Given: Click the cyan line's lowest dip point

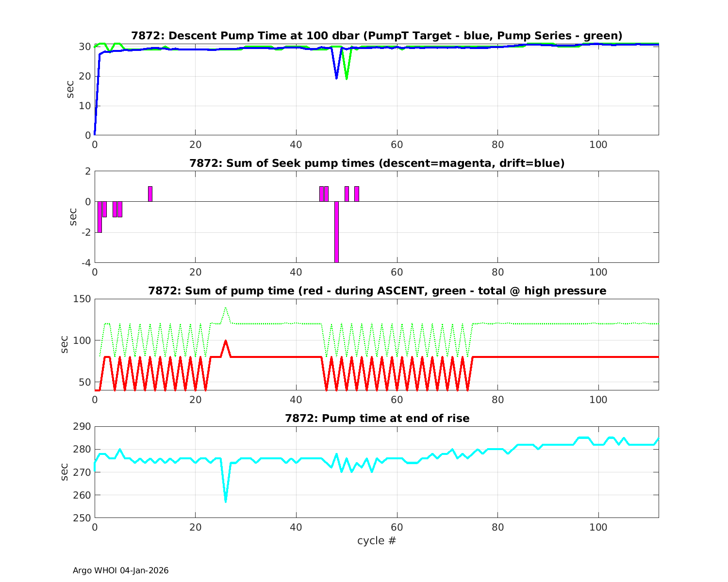Looking at the screenshot, I should coord(226,501).
